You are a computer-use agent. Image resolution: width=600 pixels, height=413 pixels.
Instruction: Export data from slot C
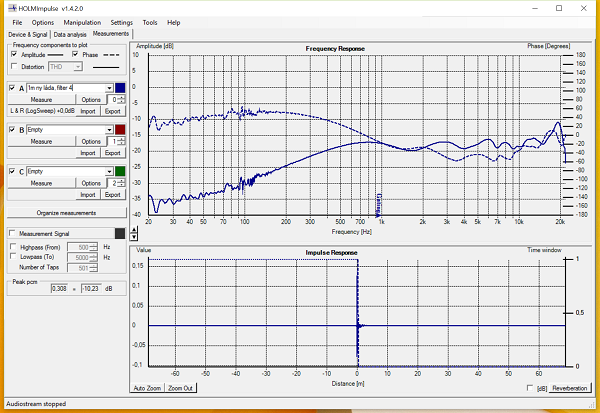click(x=112, y=194)
